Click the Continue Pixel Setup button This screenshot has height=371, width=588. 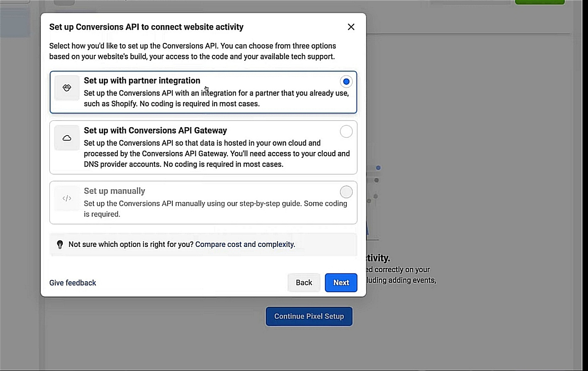309,316
